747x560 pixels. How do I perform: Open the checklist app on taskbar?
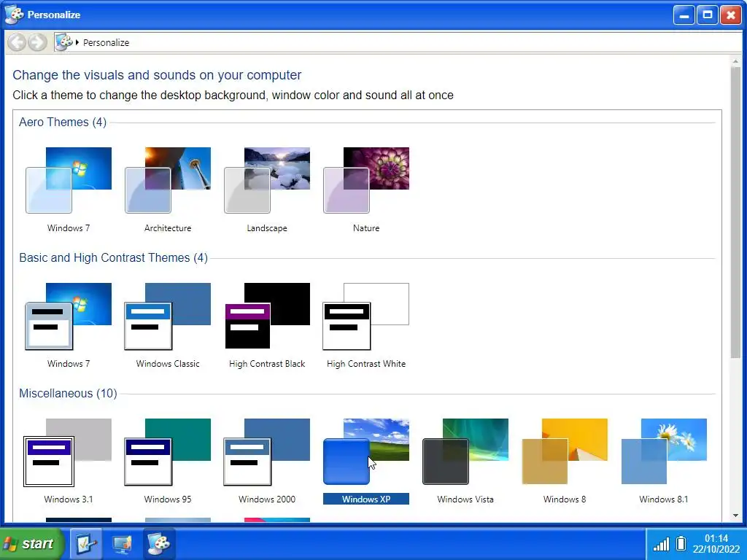pos(86,543)
